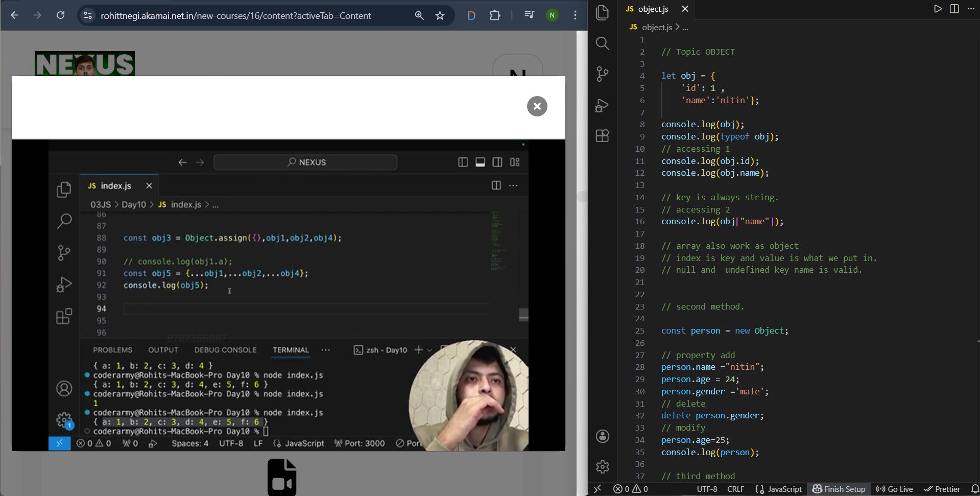The height and width of the screenshot is (496, 980).
Task: Click the video file icon below the player
Action: [282, 477]
